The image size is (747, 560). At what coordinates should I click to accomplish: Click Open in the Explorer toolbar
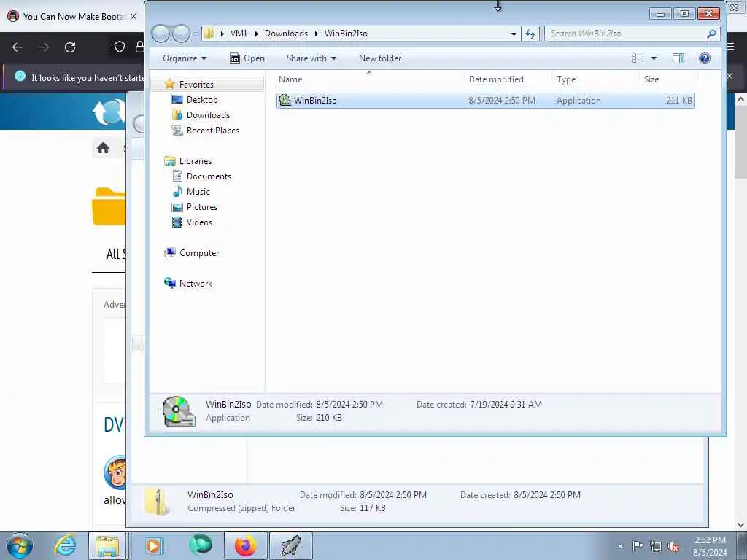(247, 58)
